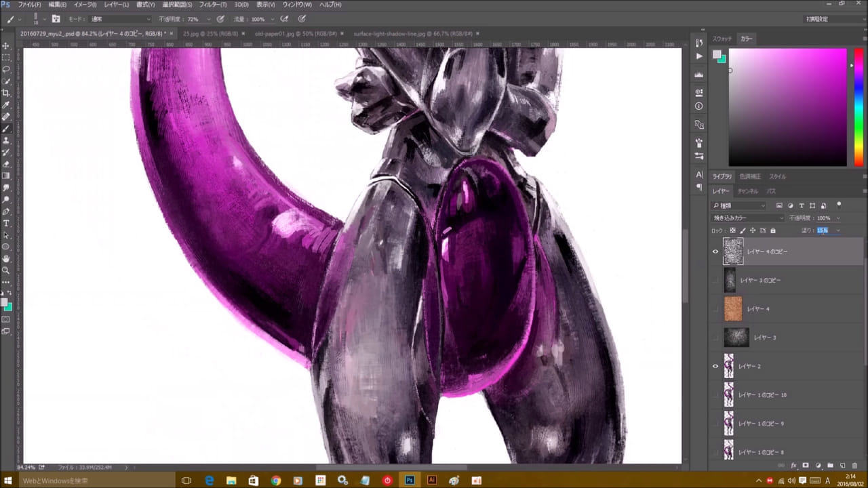Expand the brush opacity 72% dropdown arrow
The image size is (868, 488).
[208, 19]
